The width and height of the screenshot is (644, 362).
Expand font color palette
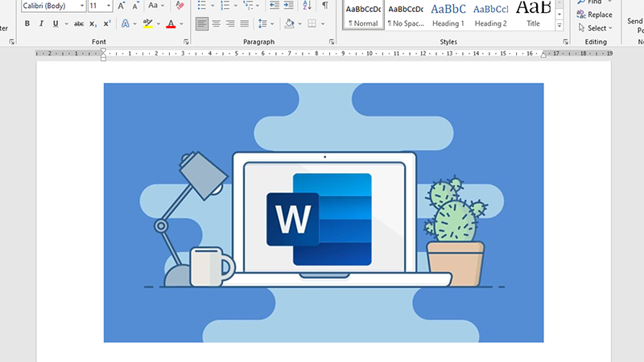pos(182,23)
